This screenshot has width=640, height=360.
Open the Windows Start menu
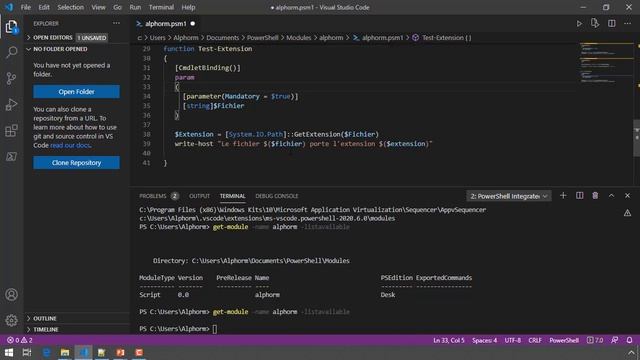click(9, 352)
